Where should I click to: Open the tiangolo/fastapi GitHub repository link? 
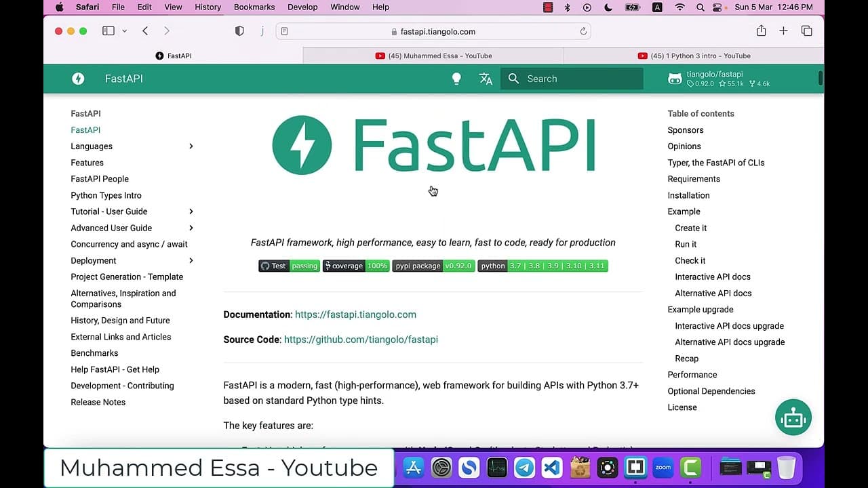coord(719,79)
